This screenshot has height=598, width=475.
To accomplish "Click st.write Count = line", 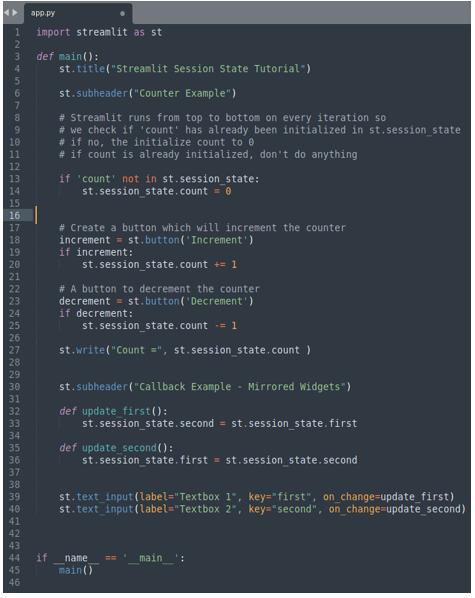I will coord(185,350).
